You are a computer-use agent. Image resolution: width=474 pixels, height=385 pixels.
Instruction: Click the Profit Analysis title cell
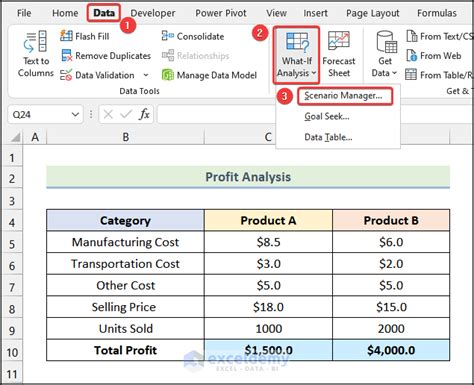click(248, 177)
